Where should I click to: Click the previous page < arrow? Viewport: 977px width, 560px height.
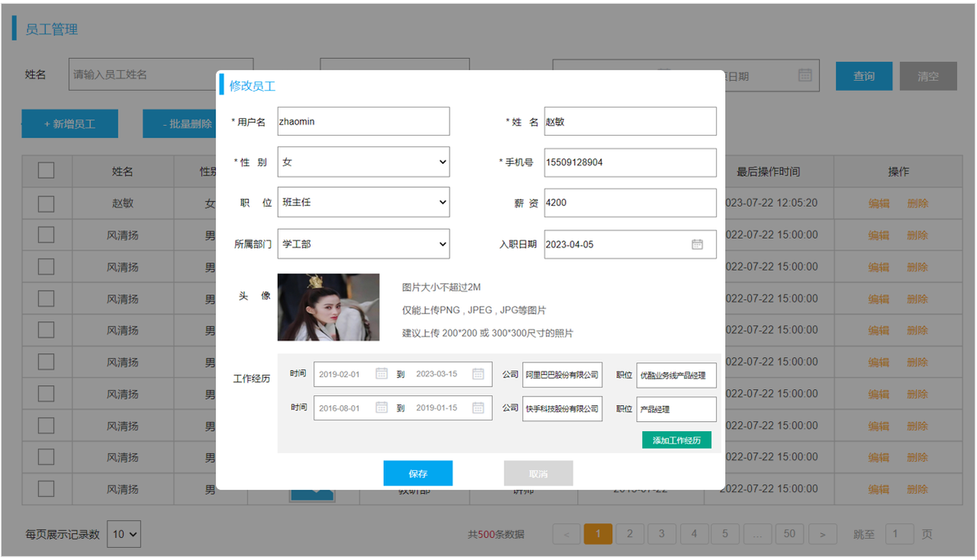pos(566,534)
